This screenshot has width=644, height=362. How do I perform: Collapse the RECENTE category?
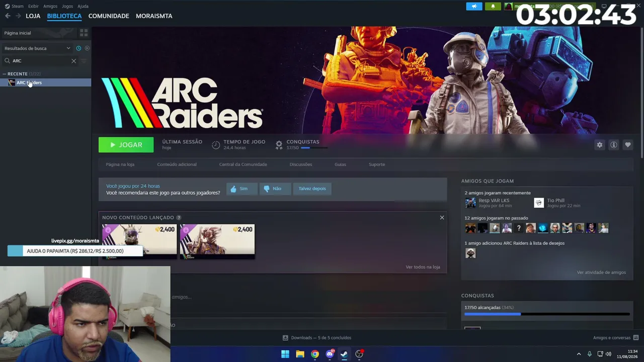pos(5,74)
